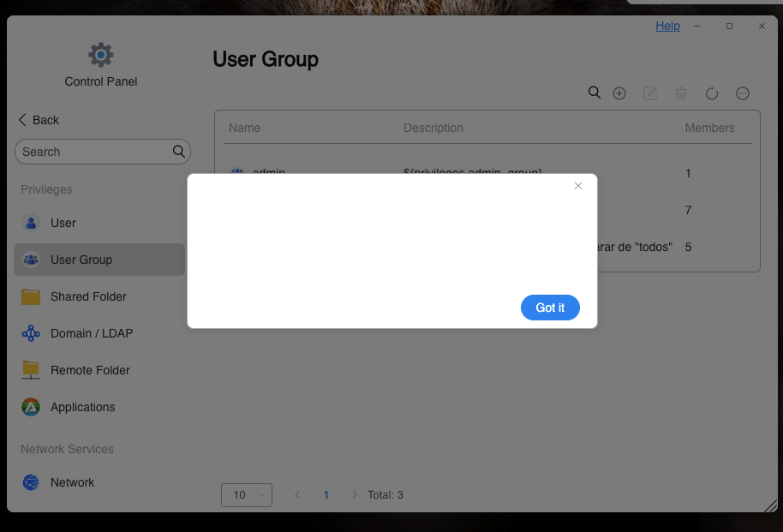Open the more options ellipsis icon
The height and width of the screenshot is (532, 783).
(743, 93)
